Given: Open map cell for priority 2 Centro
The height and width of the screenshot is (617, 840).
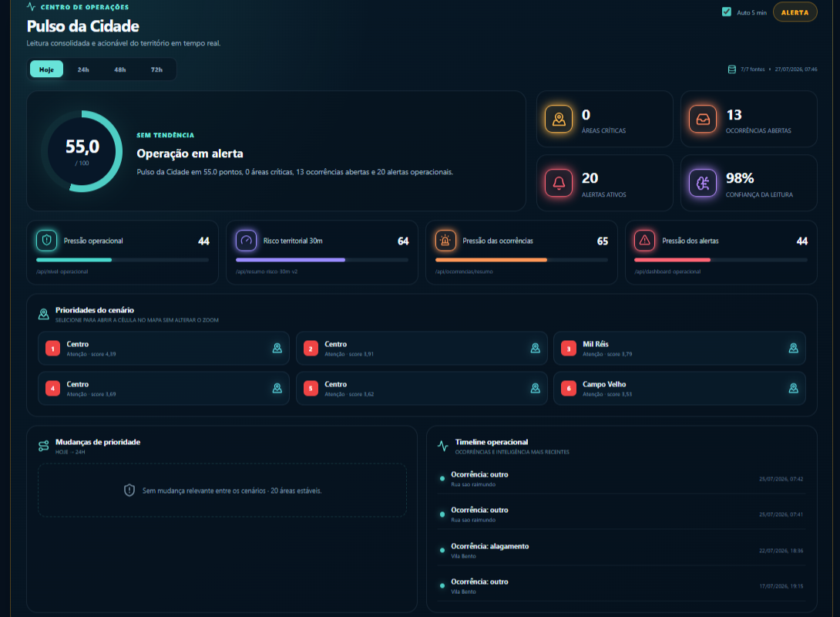Looking at the screenshot, I should [x=535, y=349].
